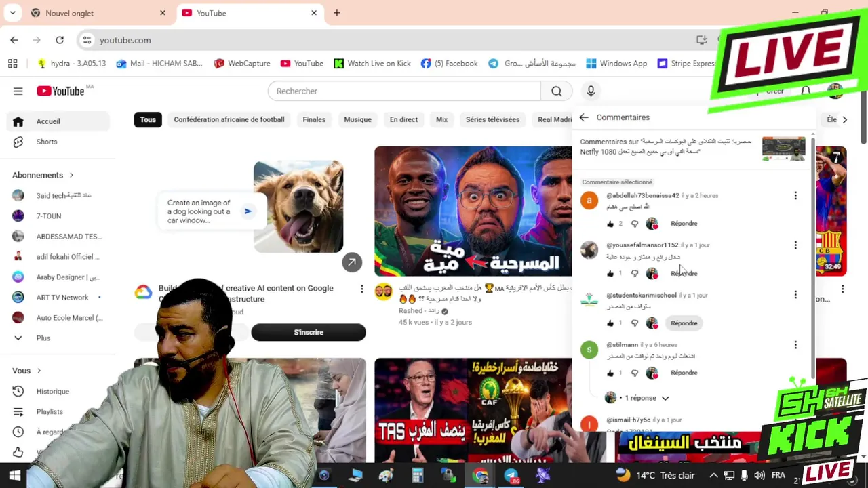Open the Vous section chevron
868x488 pixels.
coord(39,371)
